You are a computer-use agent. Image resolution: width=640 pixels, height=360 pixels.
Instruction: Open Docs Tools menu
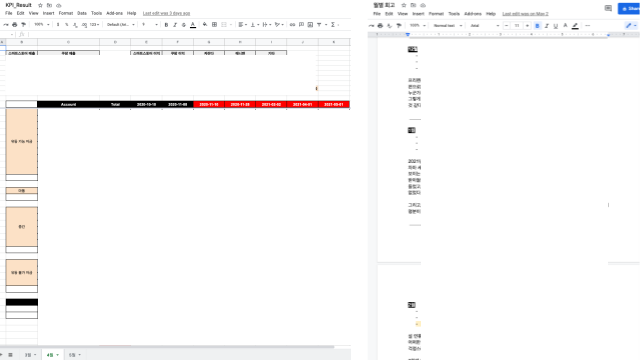(x=454, y=13)
